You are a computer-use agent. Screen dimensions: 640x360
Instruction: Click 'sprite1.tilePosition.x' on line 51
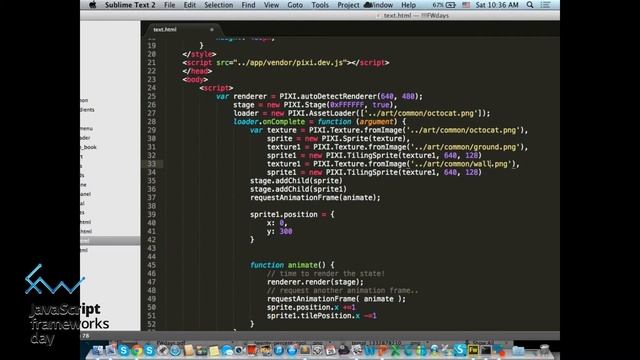coord(313,316)
